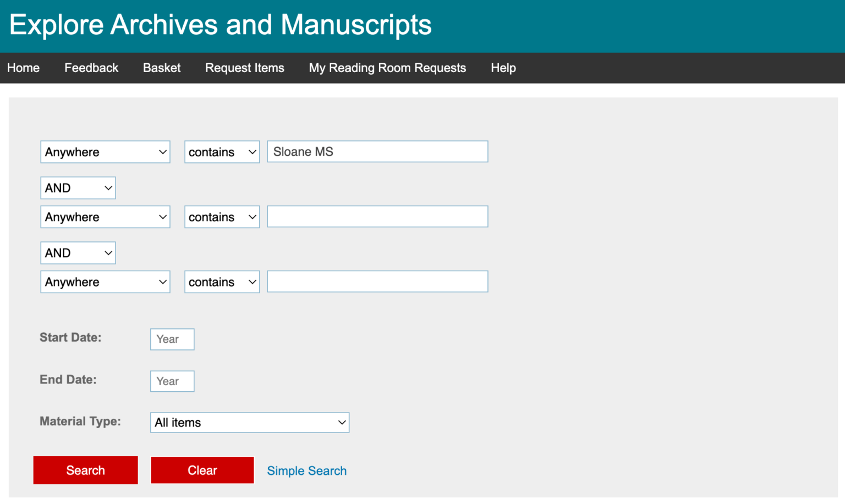
Task: Open the first "contains" operator dropdown
Action: click(222, 152)
